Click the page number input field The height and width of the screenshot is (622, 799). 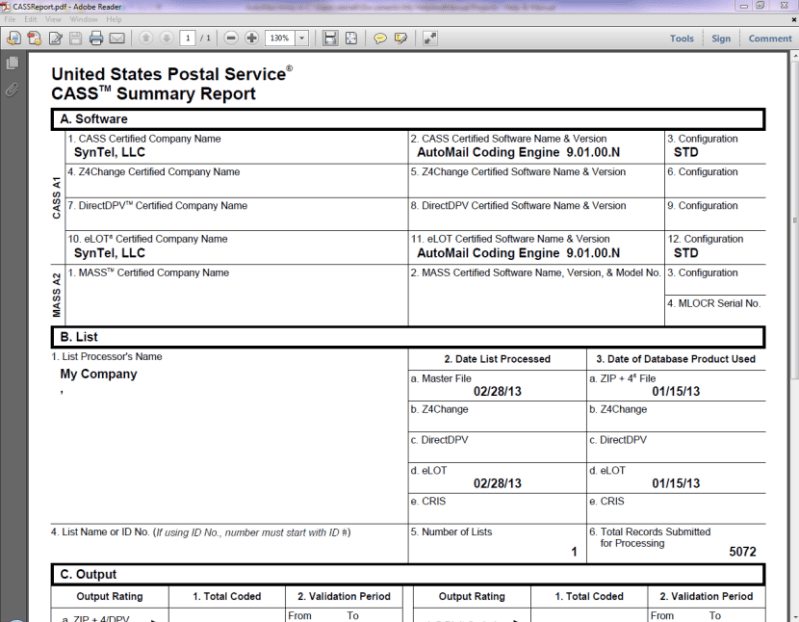188,38
